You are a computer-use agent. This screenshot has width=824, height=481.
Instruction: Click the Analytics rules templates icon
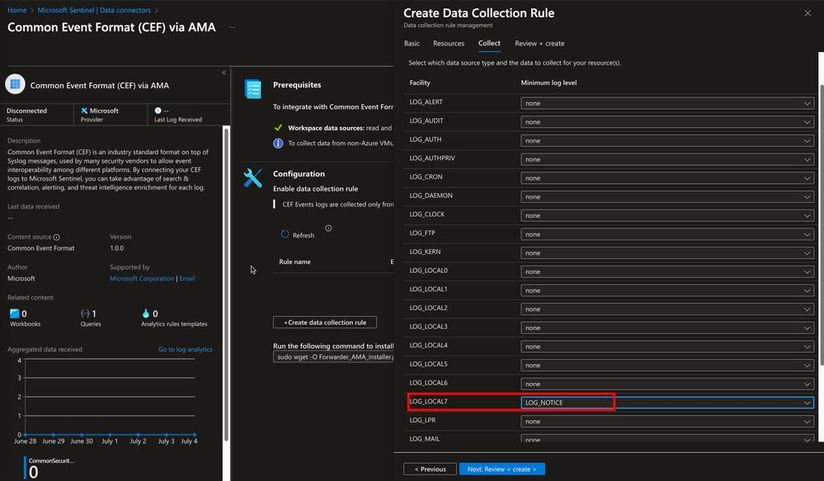(146, 313)
